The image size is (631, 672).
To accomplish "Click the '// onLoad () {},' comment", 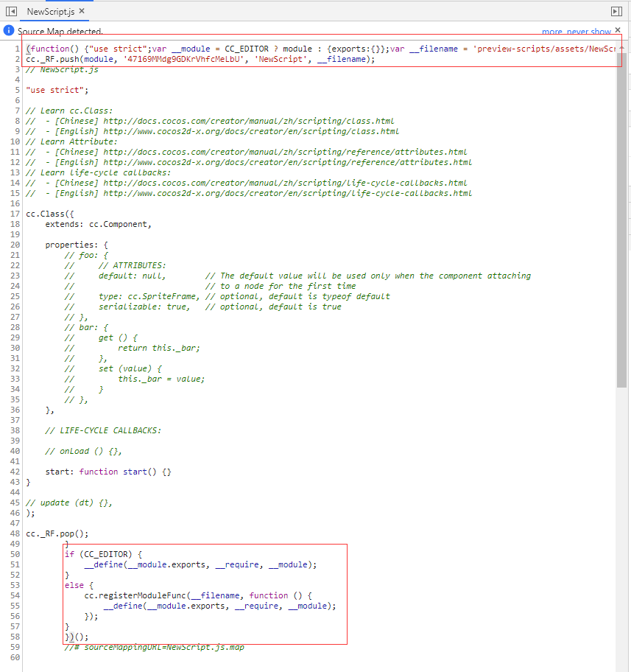I will tap(83, 451).
